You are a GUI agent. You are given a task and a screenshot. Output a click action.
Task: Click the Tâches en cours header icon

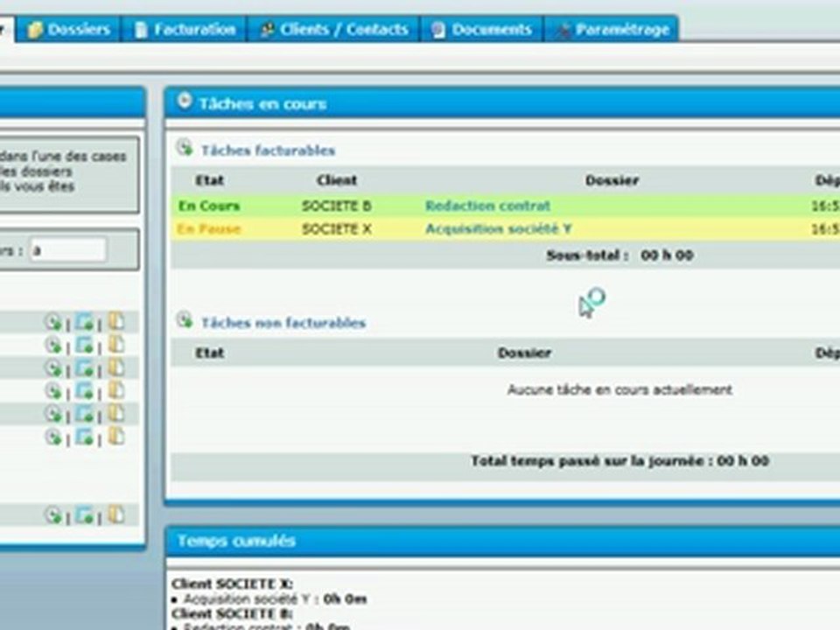pyautogui.click(x=185, y=101)
